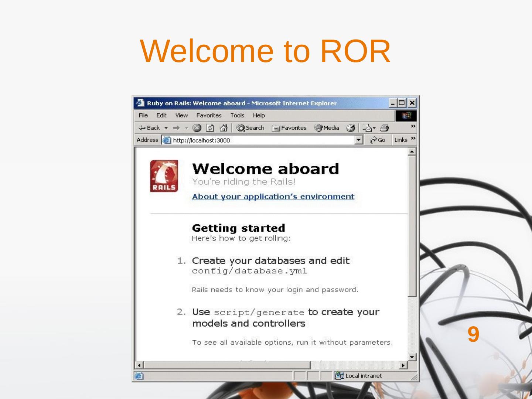Click the Back arrow button
Image resolution: width=532 pixels, height=399 pixels.
149,128
